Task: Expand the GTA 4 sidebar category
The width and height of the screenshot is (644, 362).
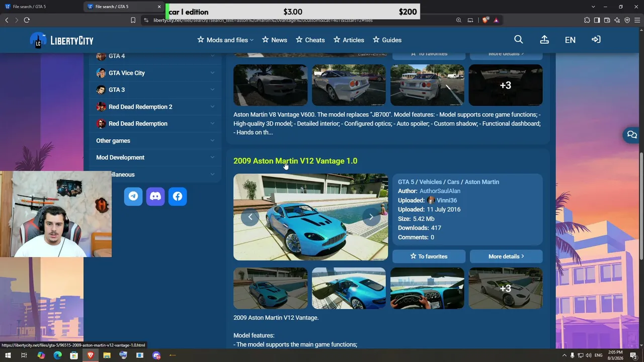Action: [x=155, y=56]
